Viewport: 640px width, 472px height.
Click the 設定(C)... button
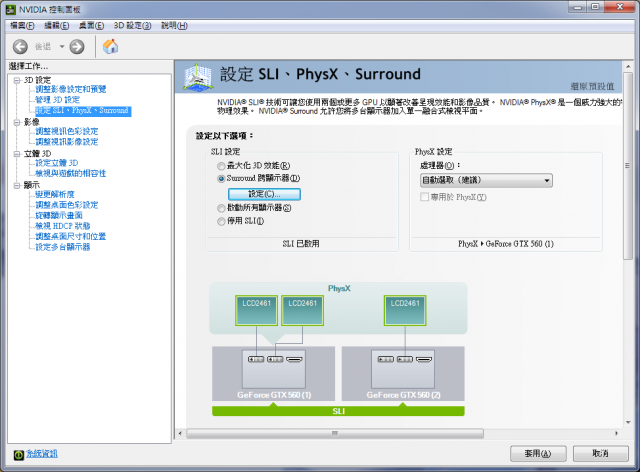click(x=264, y=194)
